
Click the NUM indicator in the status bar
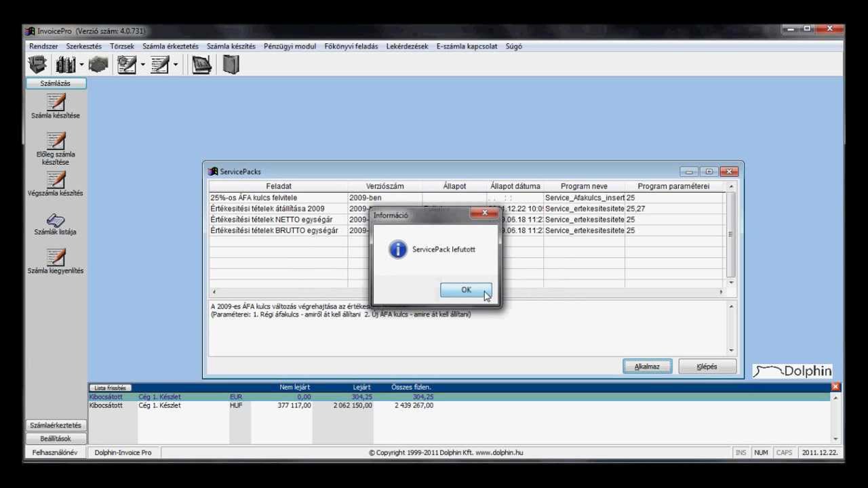(761, 452)
